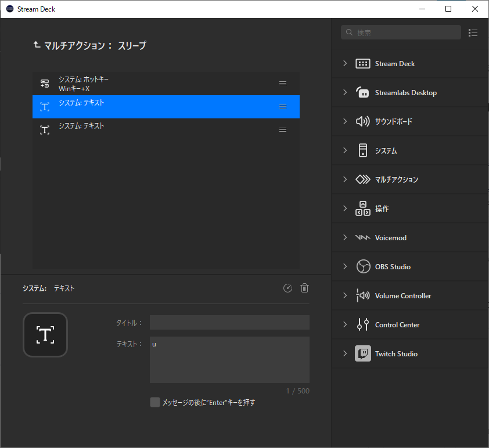
Task: Select the システム: ホットキー action row
Action: (x=166, y=84)
